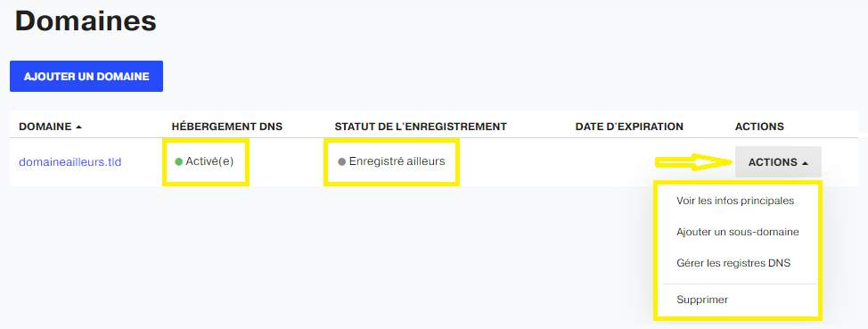868x329 pixels.
Task: Open Gérer les registres DNS
Action: tap(733, 263)
